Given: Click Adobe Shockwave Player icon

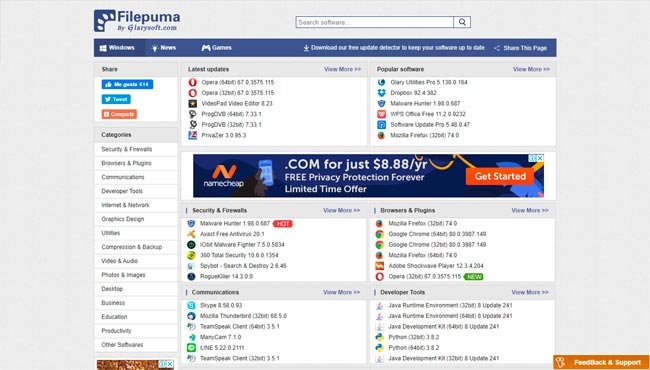Looking at the screenshot, I should pos(379,266).
